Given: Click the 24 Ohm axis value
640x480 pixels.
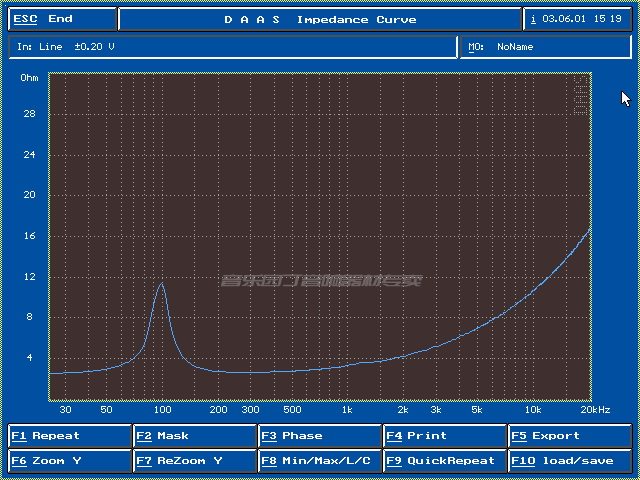Looking at the screenshot, I should [x=29, y=154].
